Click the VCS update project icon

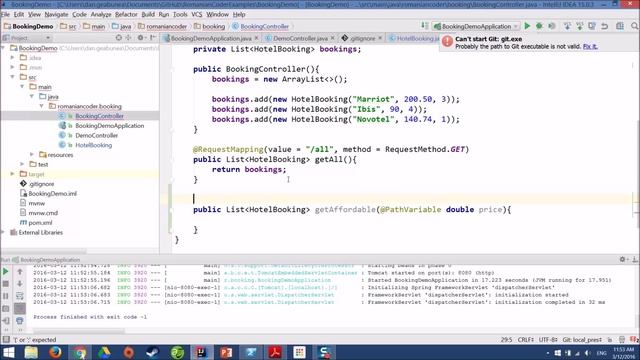pyautogui.click(x=567, y=26)
